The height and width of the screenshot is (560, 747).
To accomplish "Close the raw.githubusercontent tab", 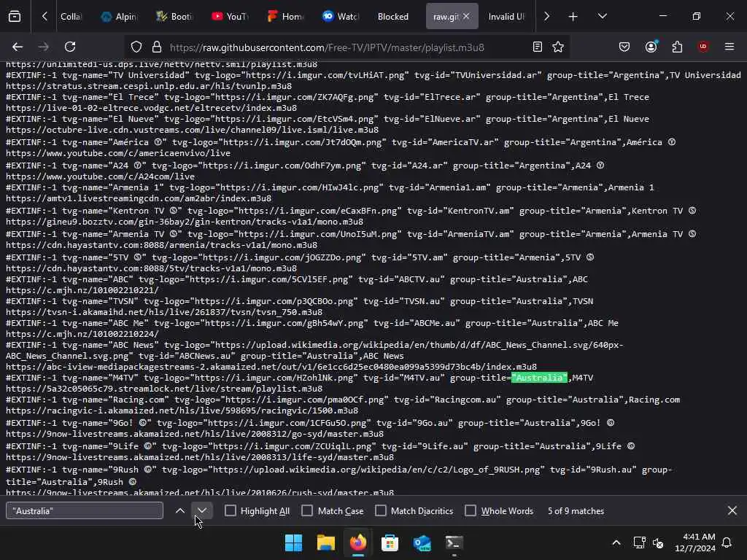I will (466, 16).
